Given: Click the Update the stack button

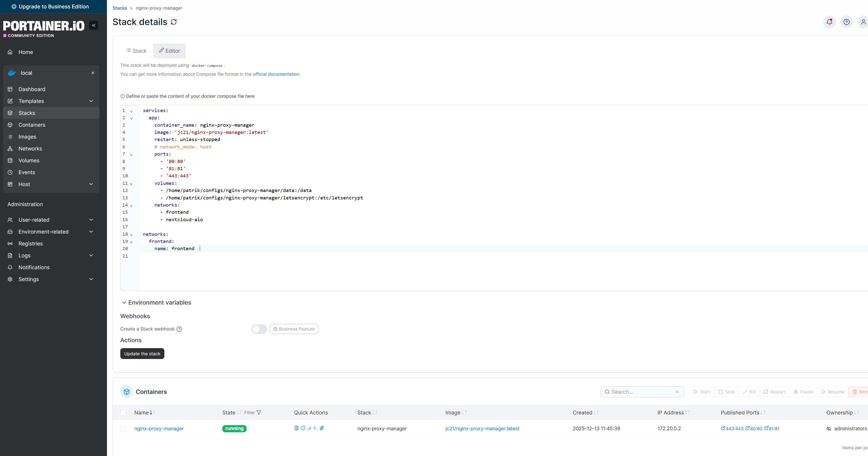Looking at the screenshot, I should point(142,354).
